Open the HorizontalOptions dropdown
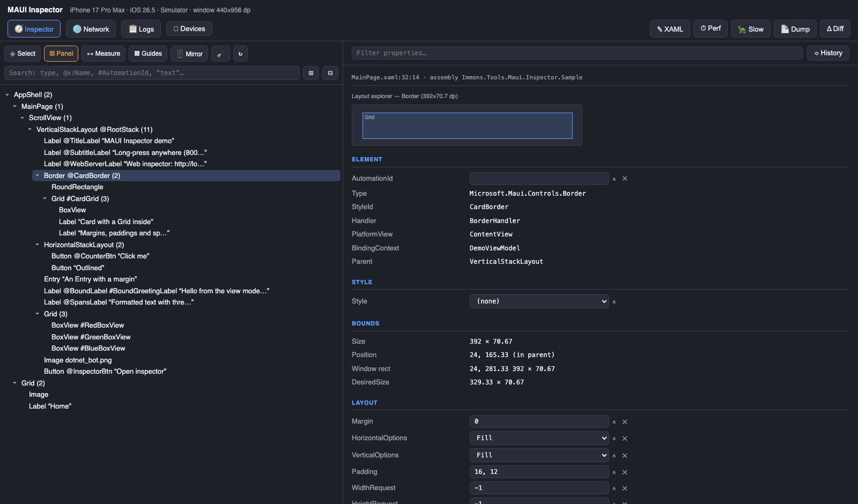Screen dimensions: 858x504 [539, 438]
